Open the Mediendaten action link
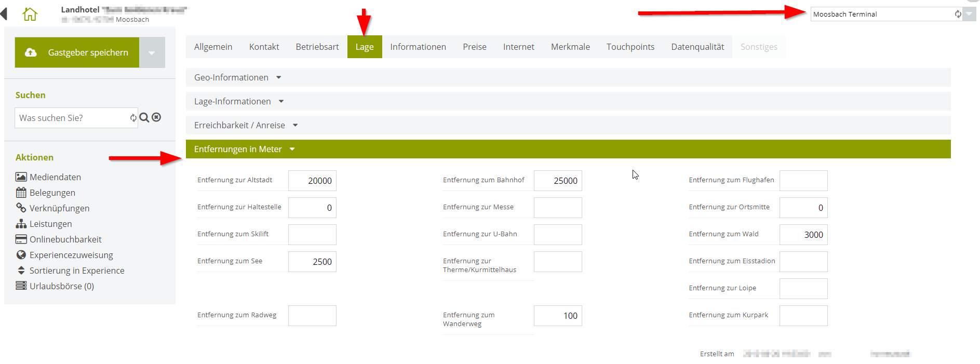Viewport: 980px width, 364px height. (x=55, y=177)
